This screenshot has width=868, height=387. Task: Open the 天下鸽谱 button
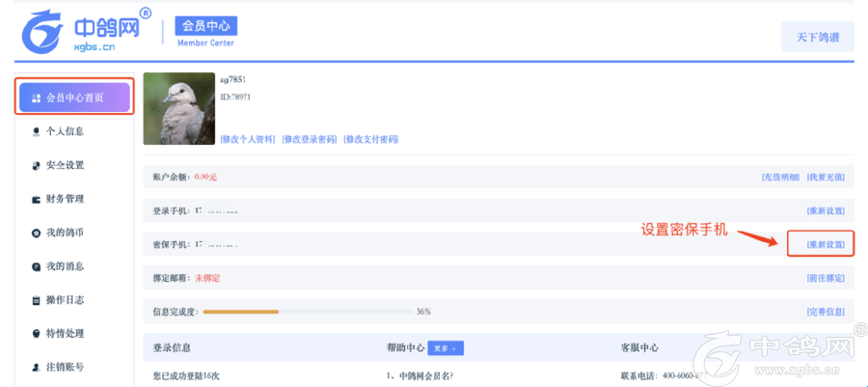817,37
